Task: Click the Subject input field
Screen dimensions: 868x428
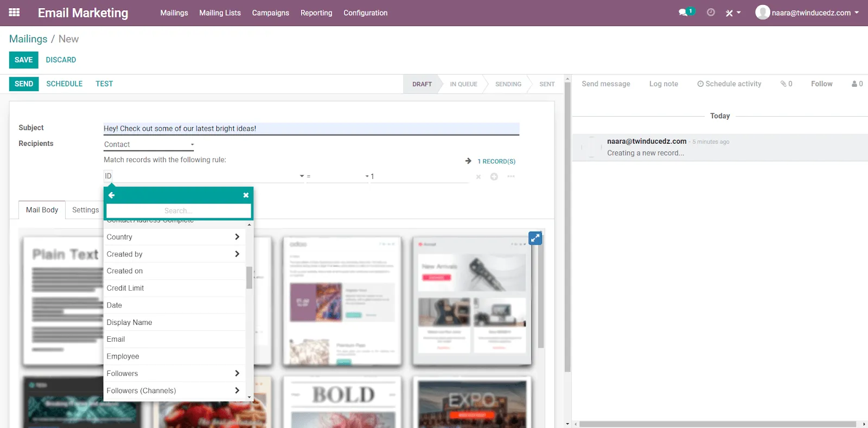Action: pos(311,129)
